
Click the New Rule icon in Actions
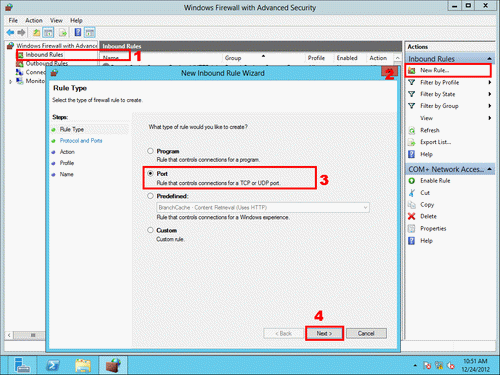point(412,70)
